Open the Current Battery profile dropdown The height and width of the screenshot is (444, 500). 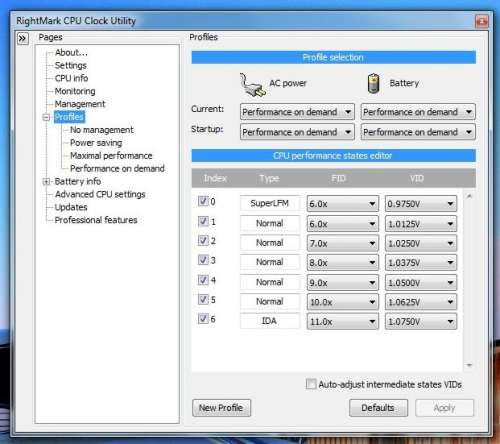418,112
